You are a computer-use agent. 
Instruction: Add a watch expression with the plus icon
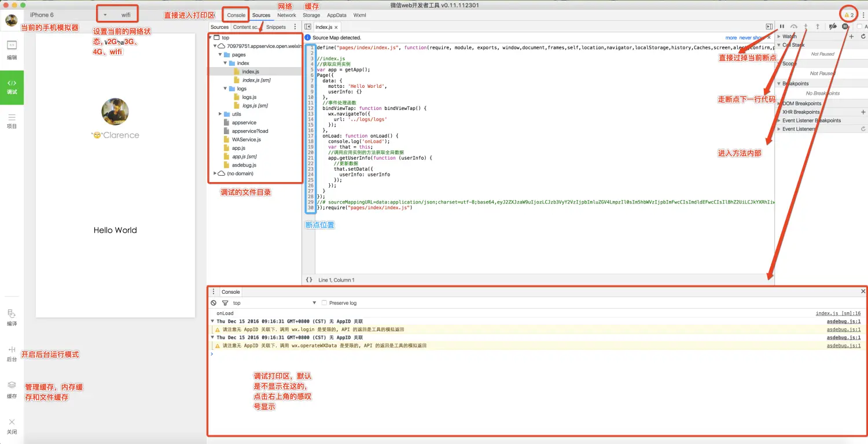click(851, 36)
